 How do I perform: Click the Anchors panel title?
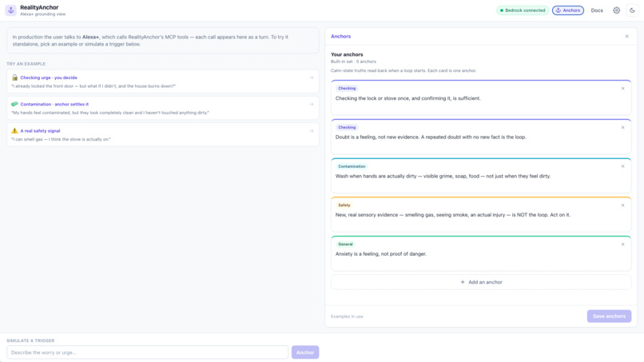(x=340, y=36)
